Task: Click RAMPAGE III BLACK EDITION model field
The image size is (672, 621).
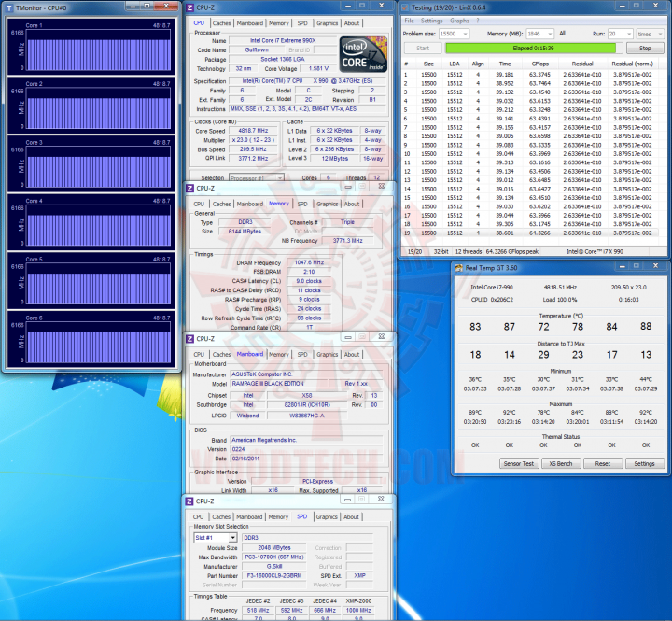Action: [x=279, y=384]
